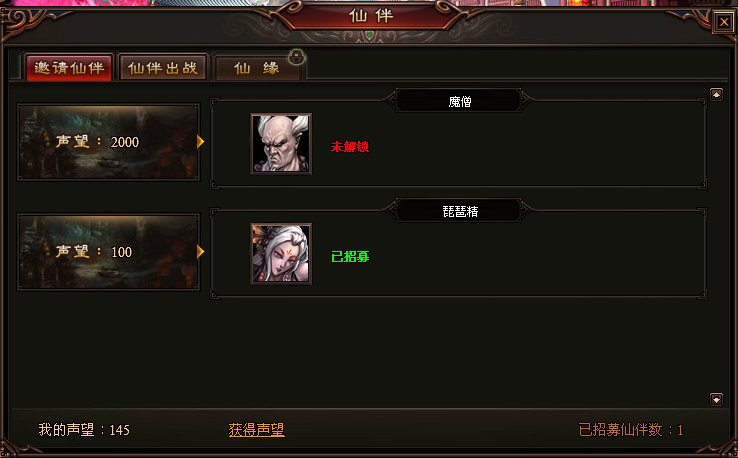Click the 魔僧 name header
The image size is (738, 458).
pos(459,101)
